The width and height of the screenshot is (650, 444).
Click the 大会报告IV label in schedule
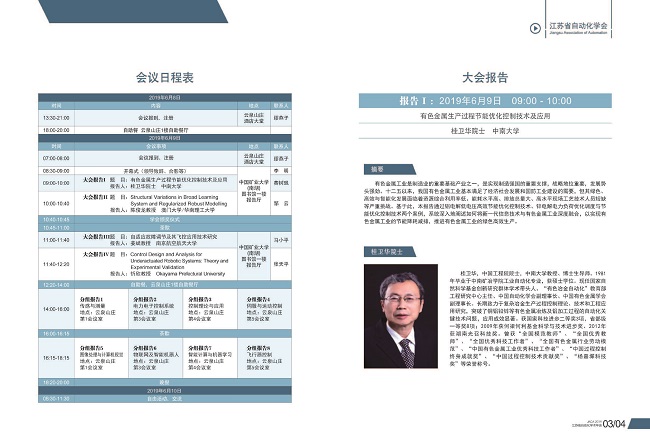coord(96,254)
